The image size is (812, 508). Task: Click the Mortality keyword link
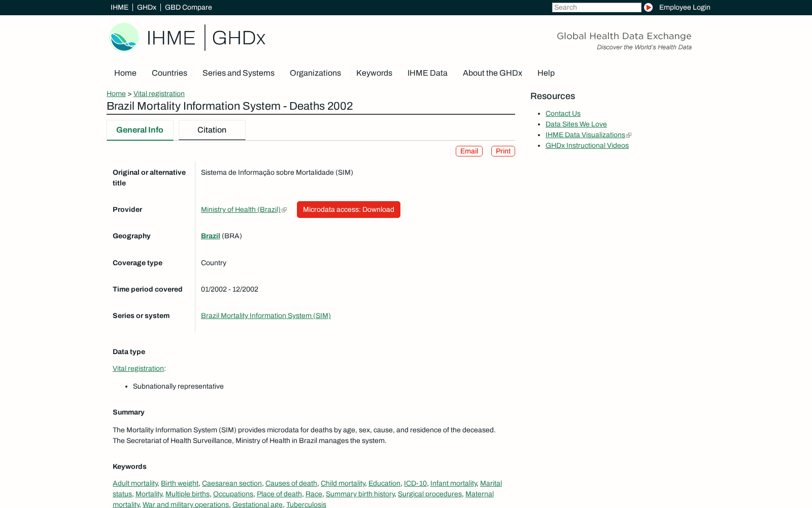pos(149,494)
